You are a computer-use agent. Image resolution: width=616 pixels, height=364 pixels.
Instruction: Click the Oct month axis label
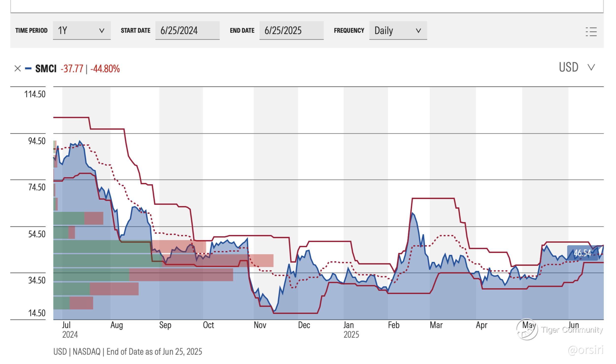[208, 325]
